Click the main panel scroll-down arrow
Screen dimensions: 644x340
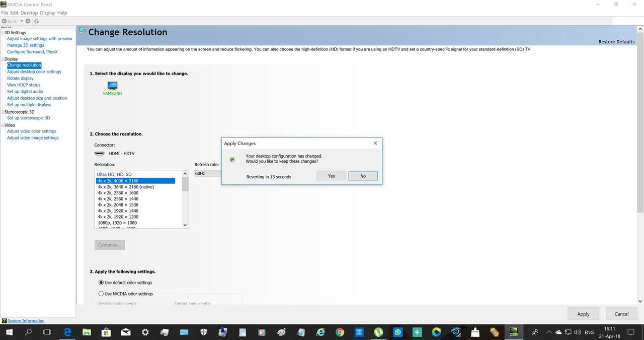[x=640, y=301]
